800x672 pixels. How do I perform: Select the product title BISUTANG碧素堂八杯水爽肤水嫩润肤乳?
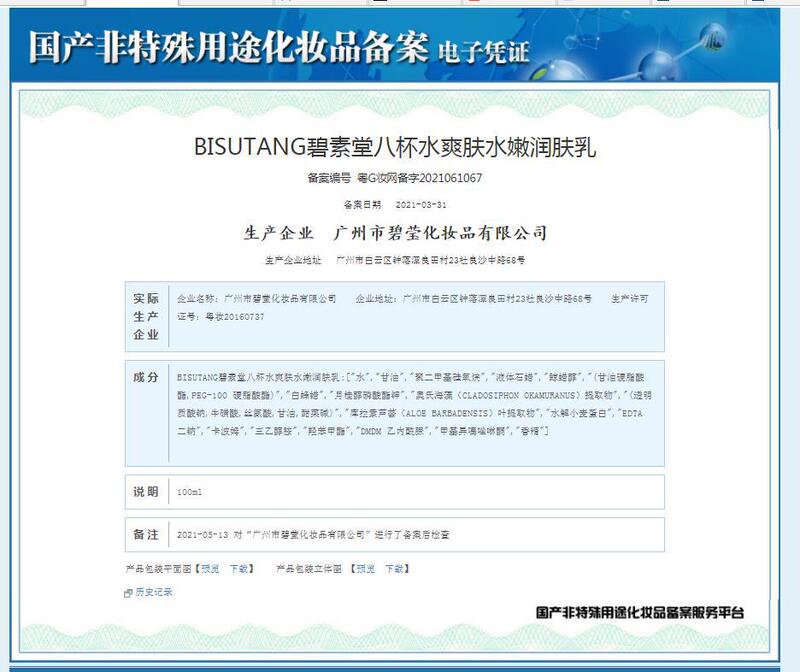point(395,147)
